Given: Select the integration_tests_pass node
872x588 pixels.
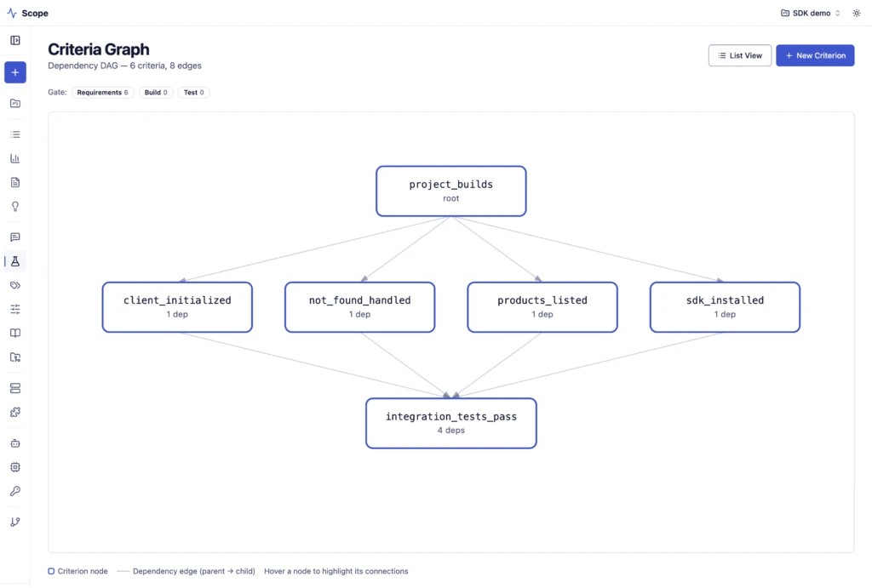Looking at the screenshot, I should click(x=451, y=424).
